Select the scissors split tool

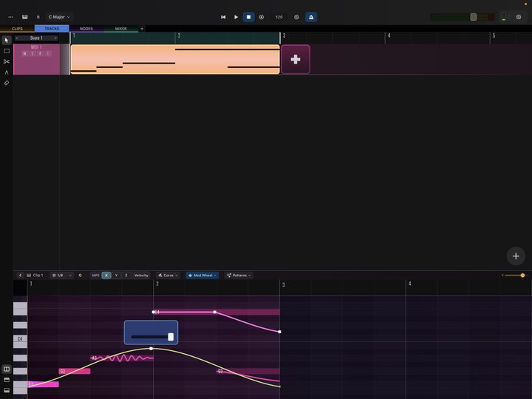[x=7, y=61]
